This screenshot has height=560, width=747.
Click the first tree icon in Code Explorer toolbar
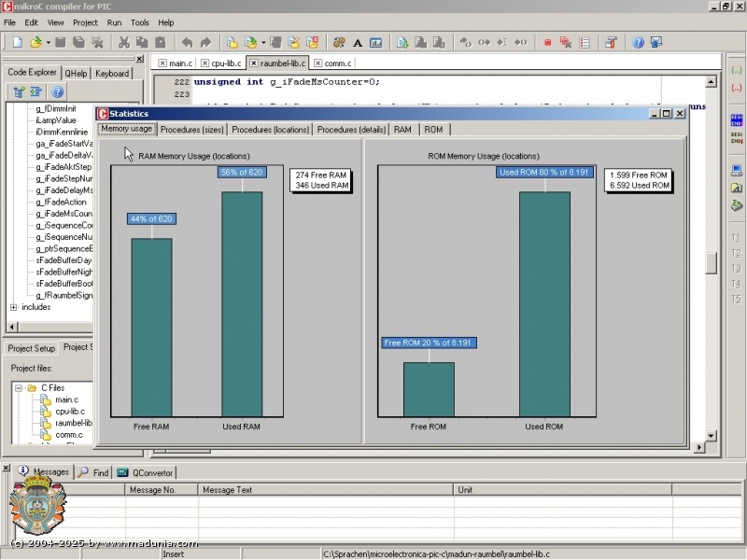19,91
